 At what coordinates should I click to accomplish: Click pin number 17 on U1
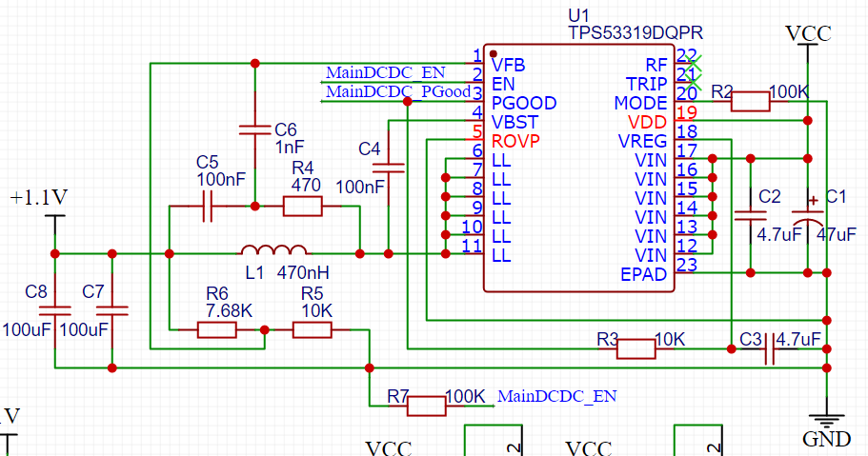tap(686, 150)
